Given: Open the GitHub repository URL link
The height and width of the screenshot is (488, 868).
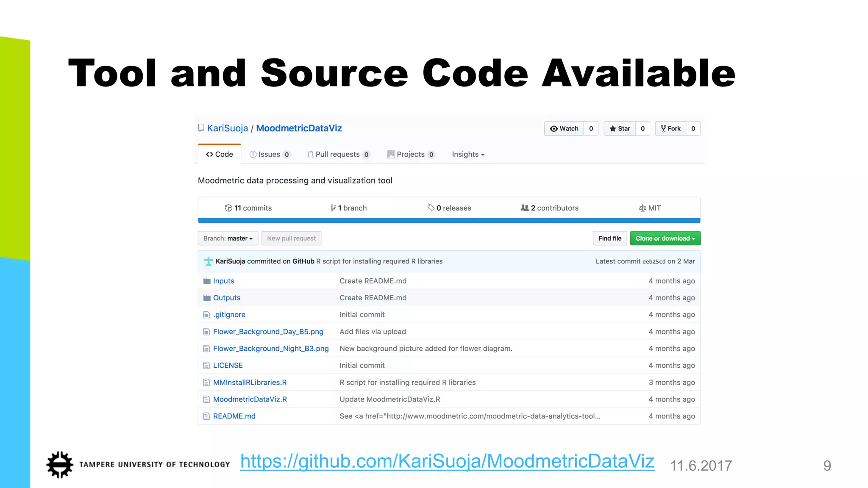Looking at the screenshot, I should pyautogui.click(x=447, y=461).
